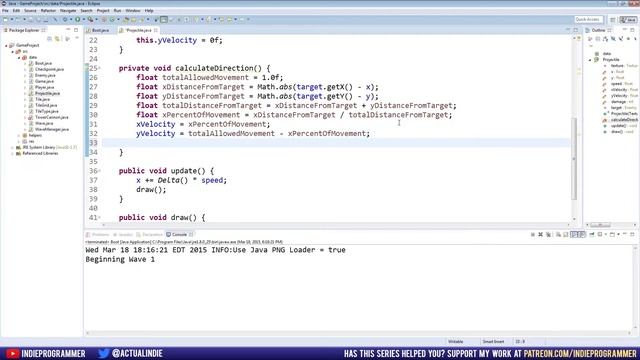Click the Debug bug toolbar icon
This screenshot has height=360, width=640.
click(64, 19)
